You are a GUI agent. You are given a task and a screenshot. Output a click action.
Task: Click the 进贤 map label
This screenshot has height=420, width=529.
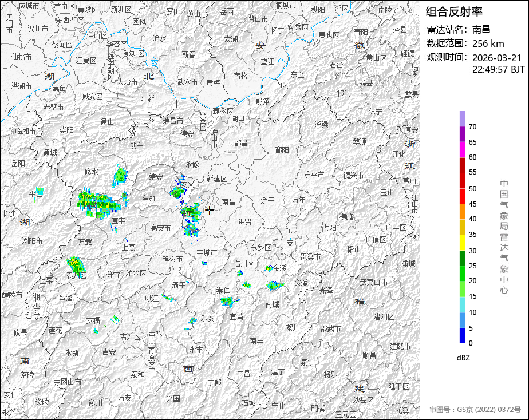click(x=244, y=222)
